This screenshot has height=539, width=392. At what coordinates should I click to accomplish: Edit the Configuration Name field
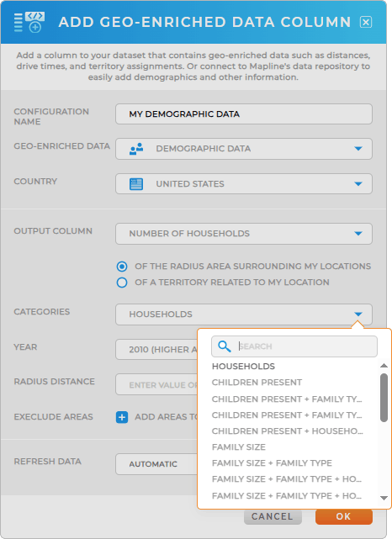[244, 114]
